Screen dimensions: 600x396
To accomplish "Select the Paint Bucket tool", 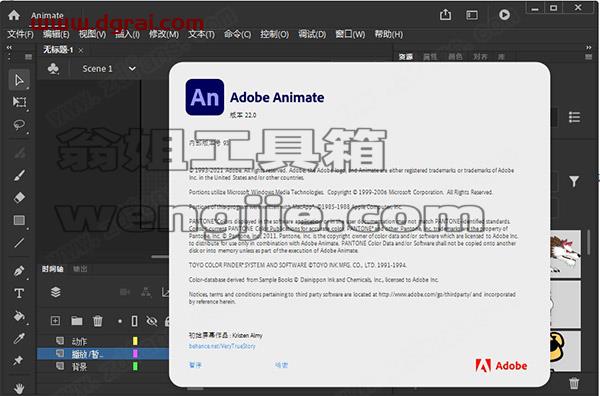I will [19, 316].
